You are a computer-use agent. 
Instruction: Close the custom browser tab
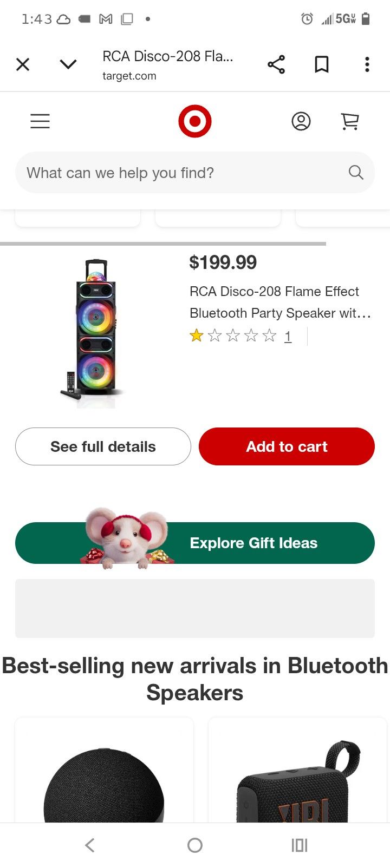23,64
